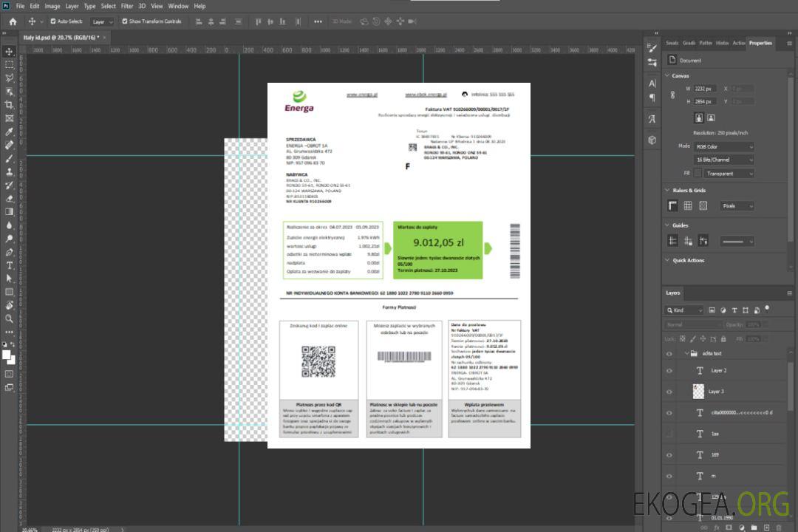
Task: Click the canvas Fill color swatch
Action: (x=698, y=173)
